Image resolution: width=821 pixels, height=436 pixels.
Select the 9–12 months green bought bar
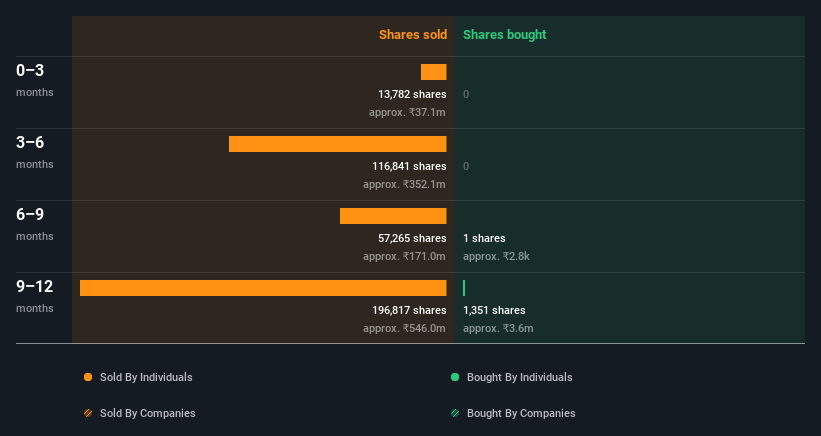(464, 288)
